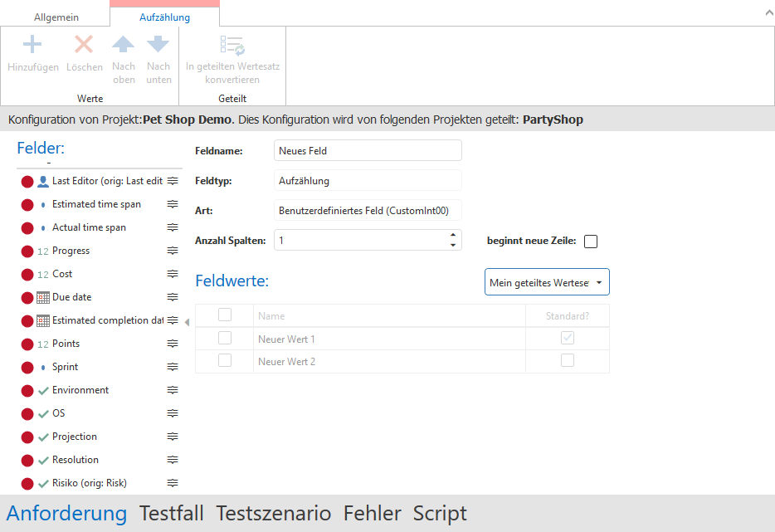Click the Feldname input field
775x532 pixels.
[367, 150]
